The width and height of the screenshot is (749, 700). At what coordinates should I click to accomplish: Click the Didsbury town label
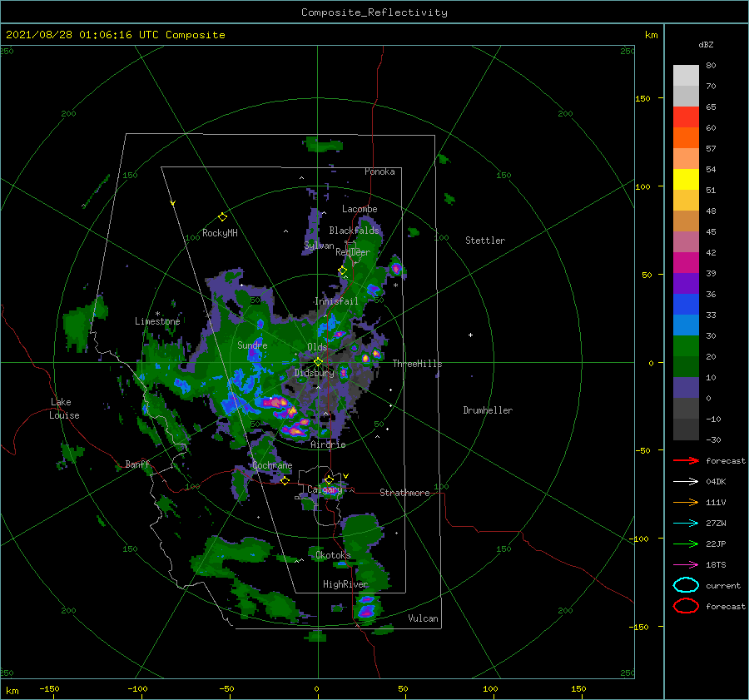(x=314, y=373)
